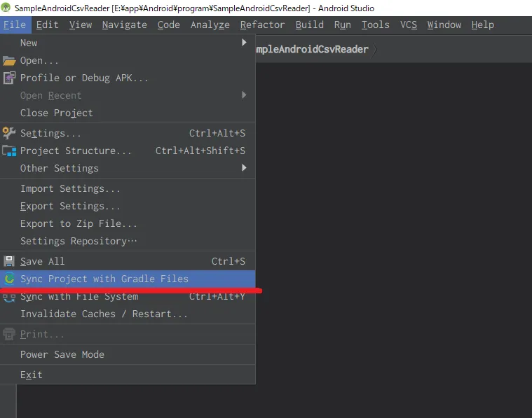Expand the New submenu arrow
Screen dimensions: 532x418
[x=244, y=43]
